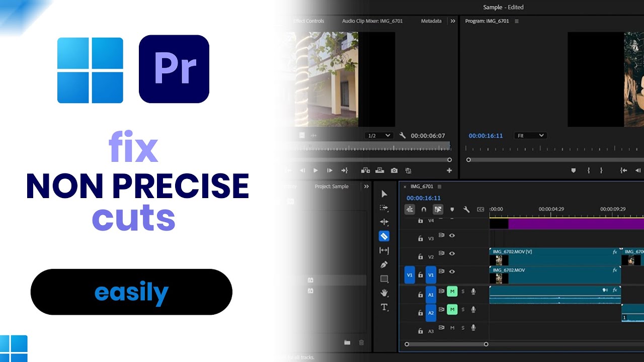Viewport: 644px width, 362px height.
Task: Open the 1/2 playback resolution dropdown
Action: click(379, 135)
